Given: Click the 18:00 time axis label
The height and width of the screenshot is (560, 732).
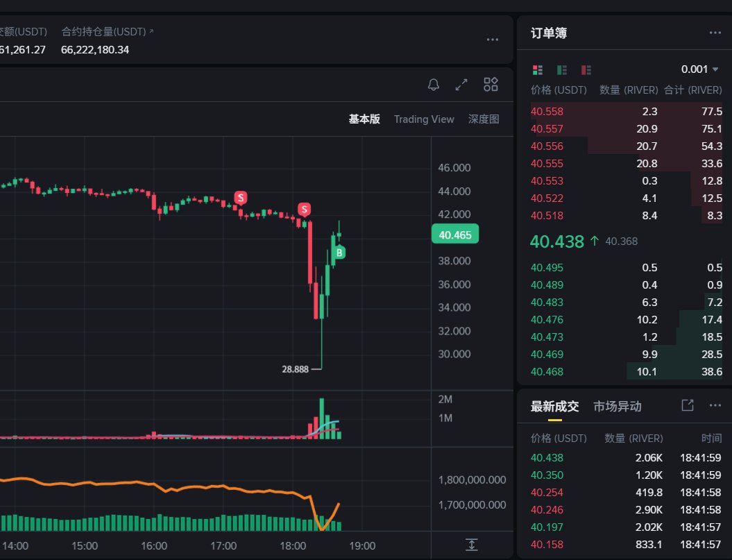Looking at the screenshot, I should coord(293,546).
